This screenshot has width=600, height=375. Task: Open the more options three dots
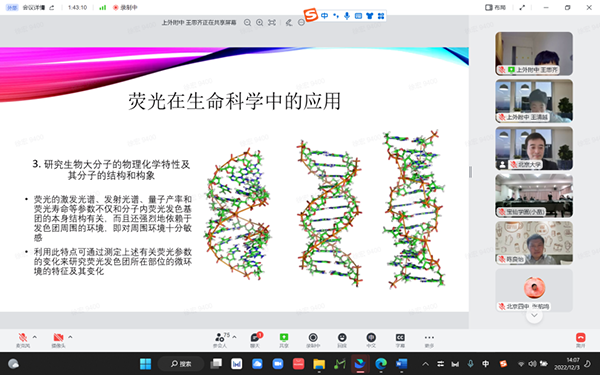tap(429, 339)
